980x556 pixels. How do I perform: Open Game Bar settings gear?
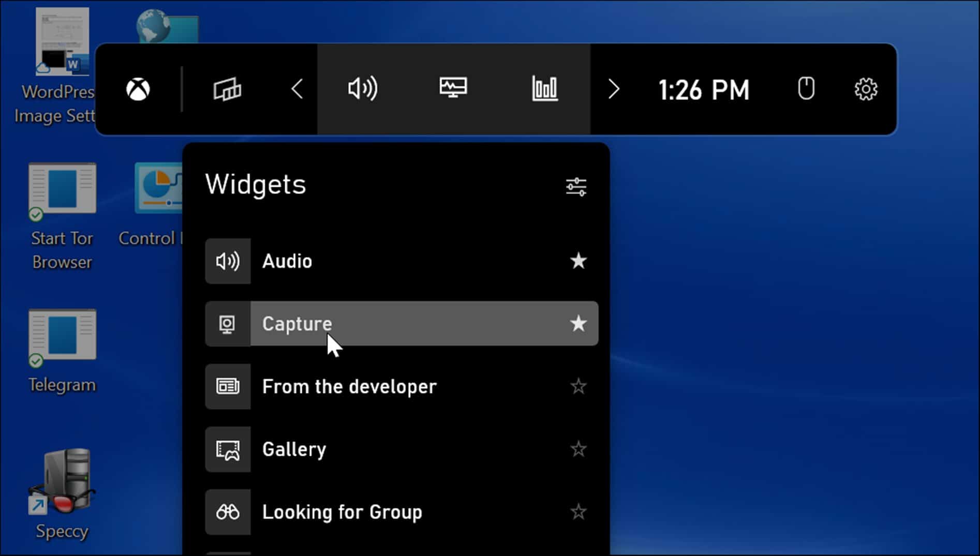tap(866, 89)
